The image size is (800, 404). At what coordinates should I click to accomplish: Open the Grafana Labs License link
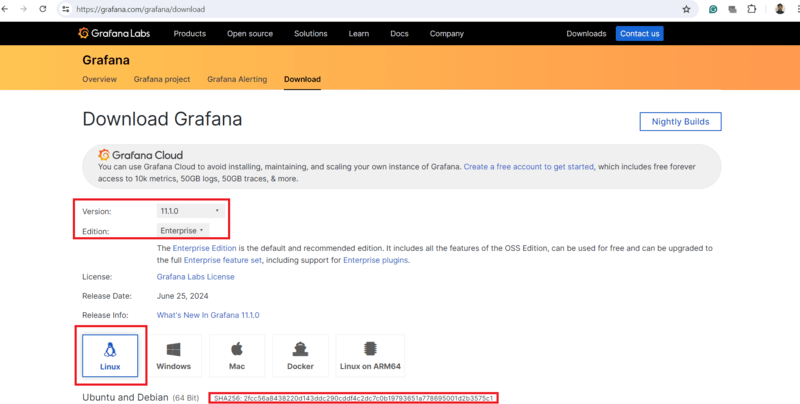click(195, 277)
